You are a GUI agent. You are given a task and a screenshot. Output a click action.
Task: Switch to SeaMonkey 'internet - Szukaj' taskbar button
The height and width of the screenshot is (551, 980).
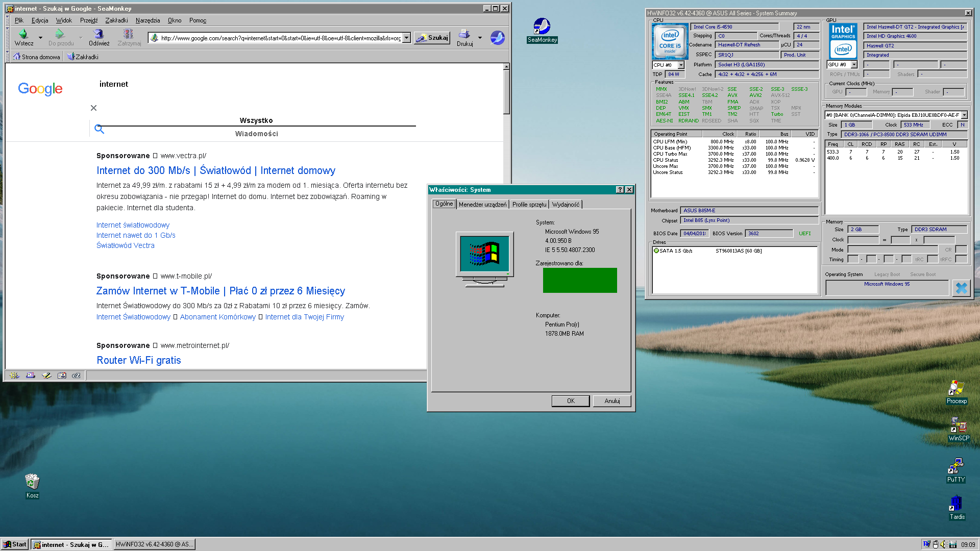pyautogui.click(x=71, y=544)
